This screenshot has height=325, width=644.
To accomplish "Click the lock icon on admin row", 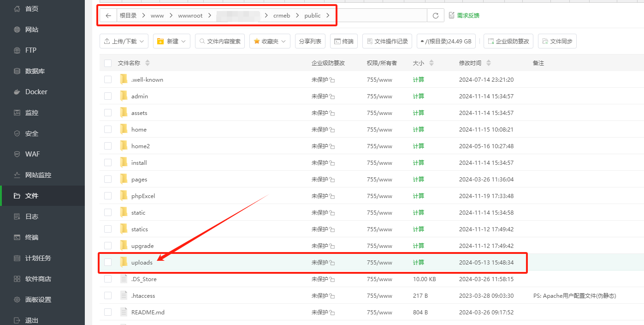I will coord(332,96).
